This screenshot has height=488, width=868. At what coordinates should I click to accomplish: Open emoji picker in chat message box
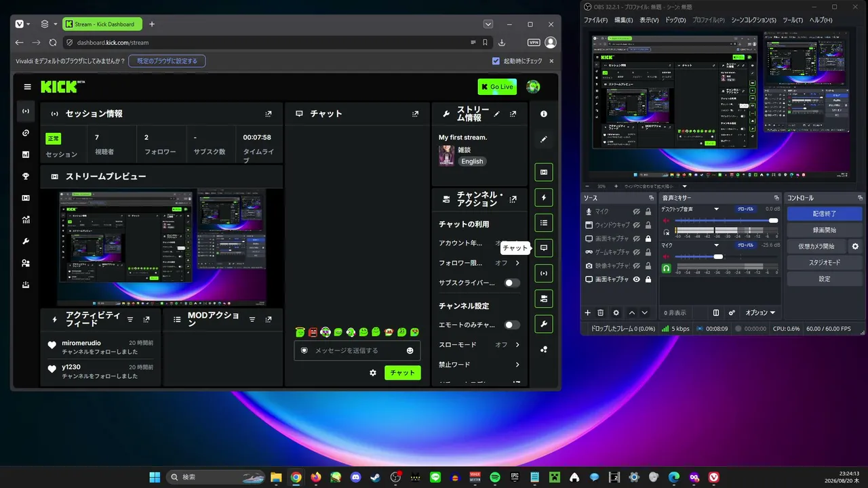click(x=410, y=350)
